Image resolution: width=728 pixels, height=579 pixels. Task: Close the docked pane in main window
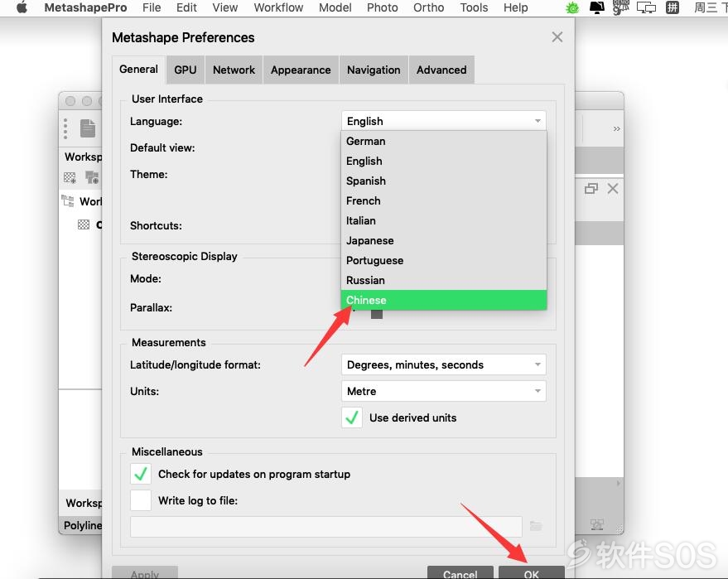coord(613,189)
